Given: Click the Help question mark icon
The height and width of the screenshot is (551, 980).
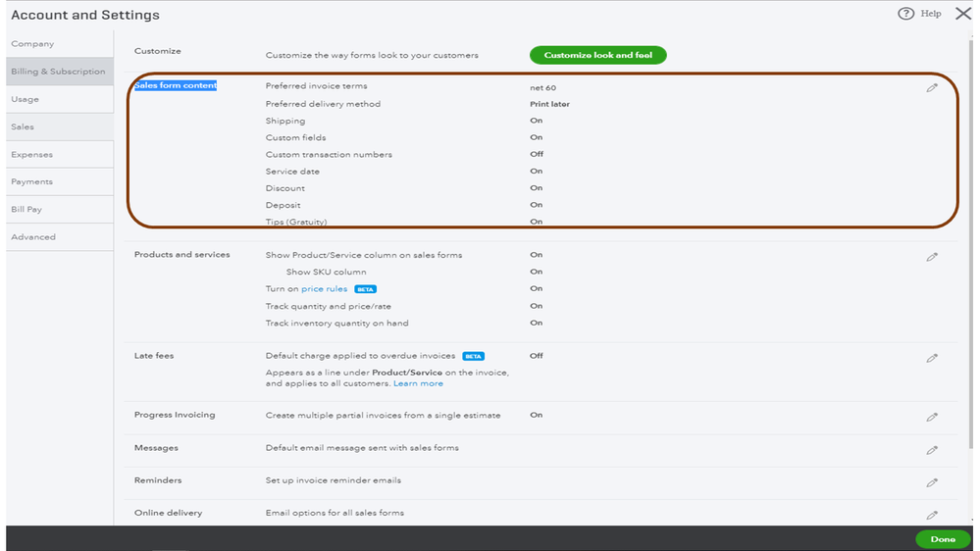Looking at the screenshot, I should tap(905, 14).
